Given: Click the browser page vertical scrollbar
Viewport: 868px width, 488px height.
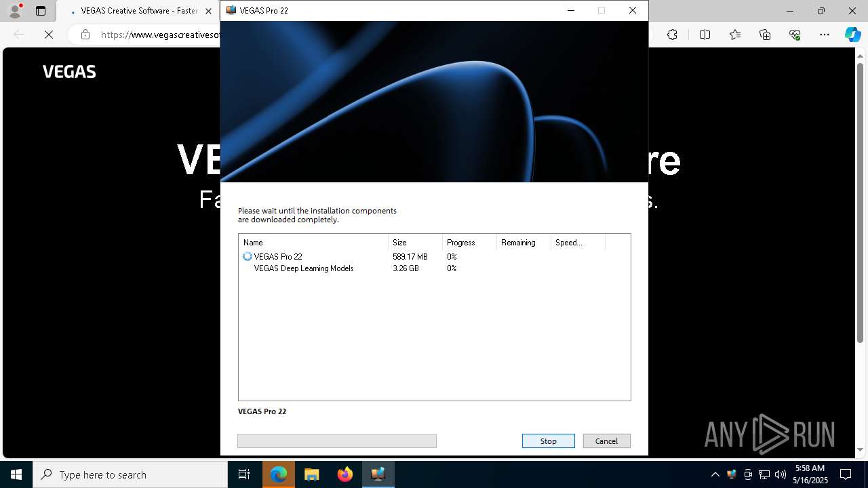Looking at the screenshot, I should tap(860, 203).
